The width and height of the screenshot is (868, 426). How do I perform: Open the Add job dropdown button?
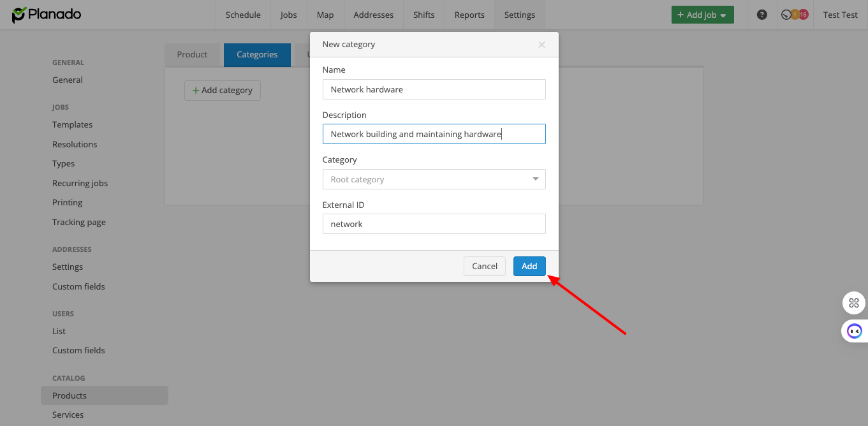(x=702, y=15)
